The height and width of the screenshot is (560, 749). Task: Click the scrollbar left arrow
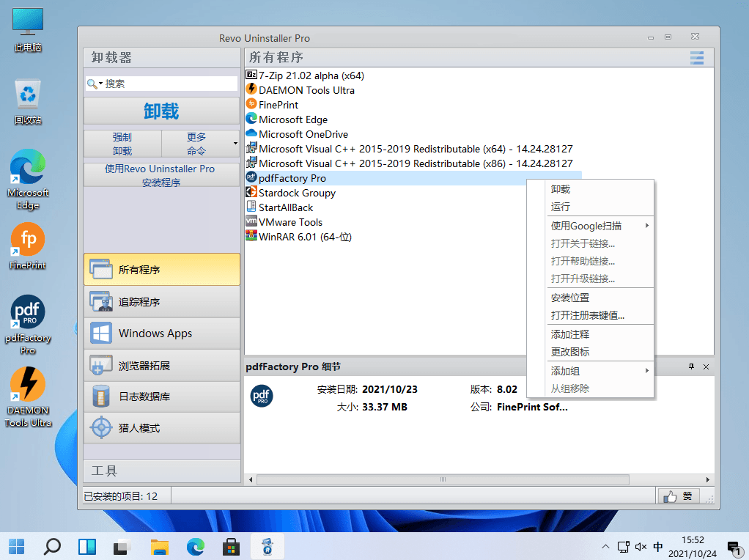(x=251, y=479)
